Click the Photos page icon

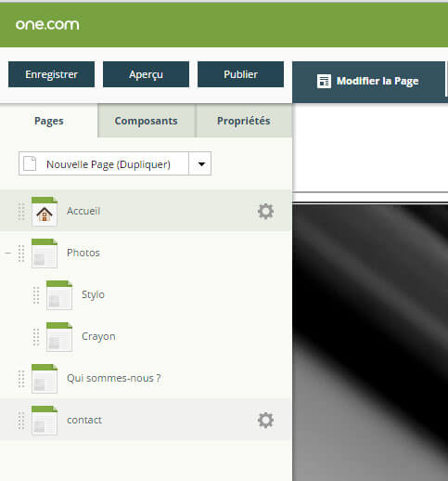click(45, 253)
